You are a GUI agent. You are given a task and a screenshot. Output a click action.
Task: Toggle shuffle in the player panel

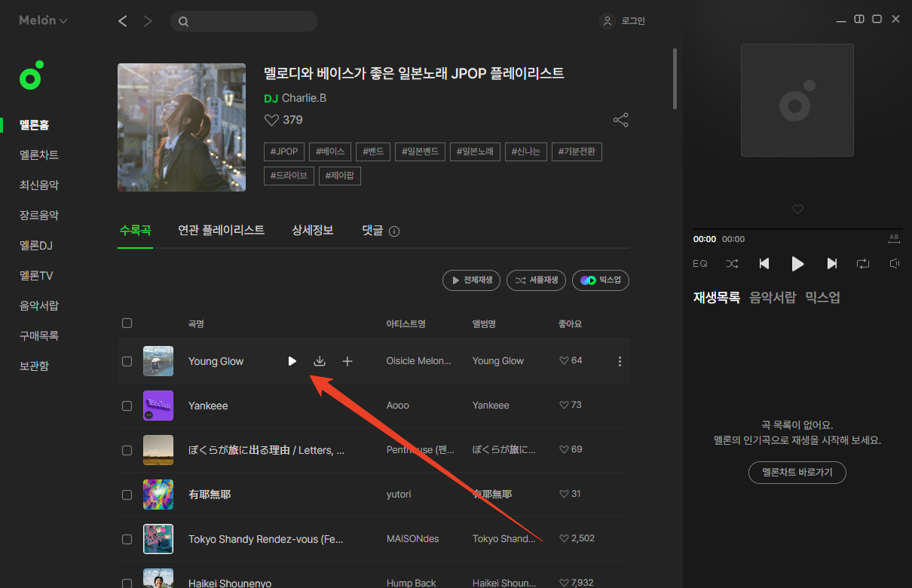pyautogui.click(x=732, y=263)
